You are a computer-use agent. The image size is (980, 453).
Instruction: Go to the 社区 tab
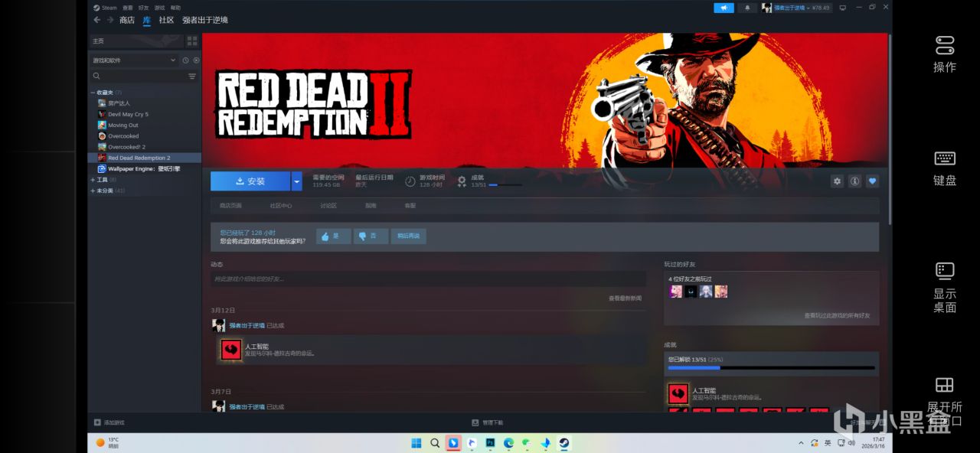tap(166, 20)
